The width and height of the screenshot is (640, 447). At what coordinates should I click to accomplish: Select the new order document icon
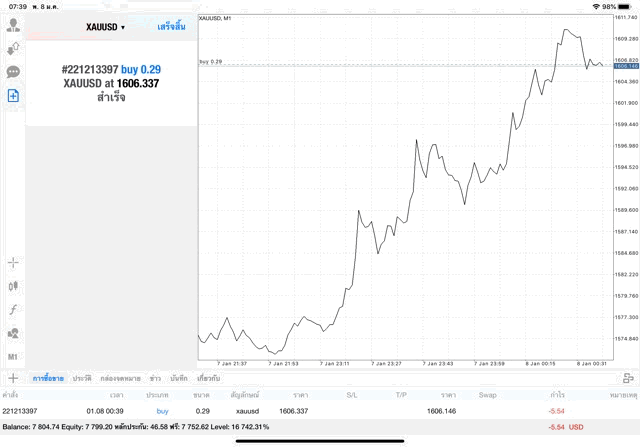13,96
